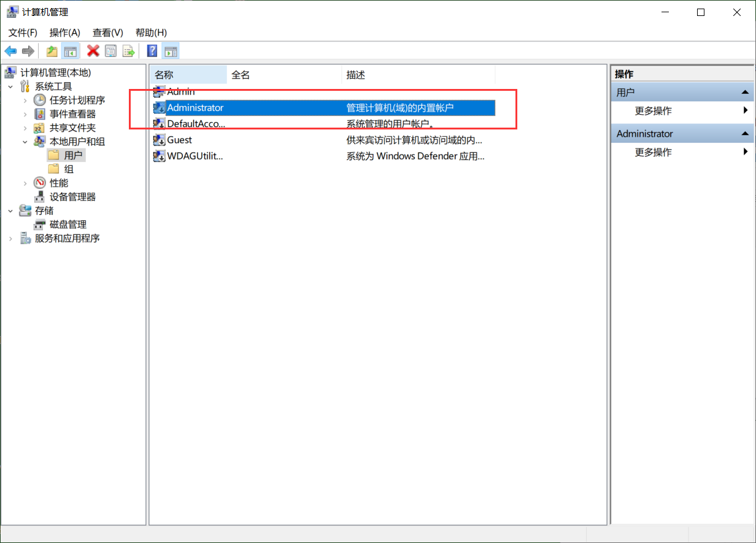Viewport: 756px width, 543px height.
Task: Click 更多操作 under 用户 section
Action: 653,111
